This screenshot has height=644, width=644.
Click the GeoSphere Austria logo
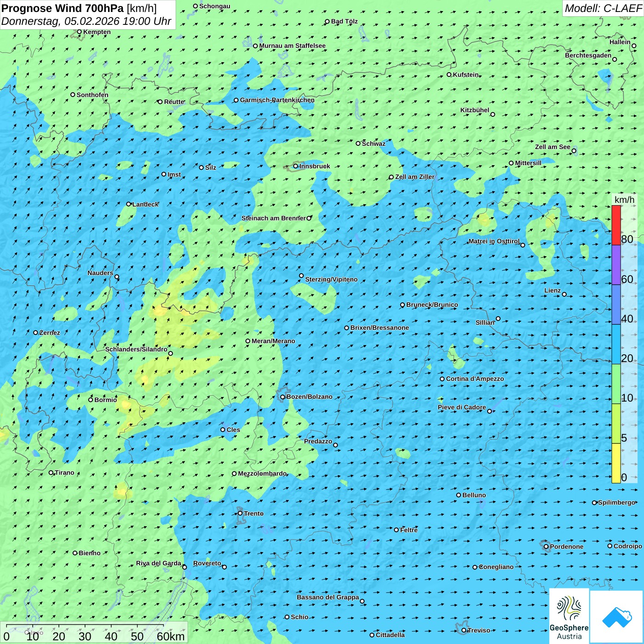569,616
